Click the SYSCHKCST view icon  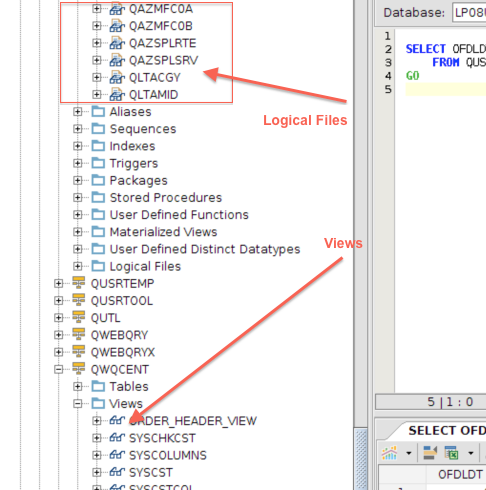click(x=117, y=437)
